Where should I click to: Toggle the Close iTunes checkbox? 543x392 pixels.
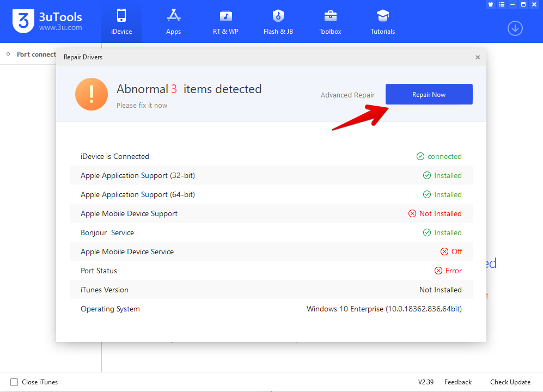coord(14,382)
